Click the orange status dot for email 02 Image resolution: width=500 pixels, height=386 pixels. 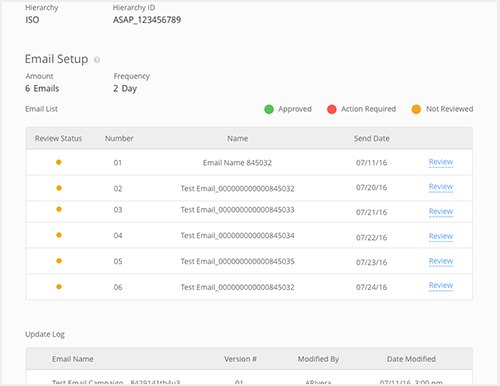[59, 188]
